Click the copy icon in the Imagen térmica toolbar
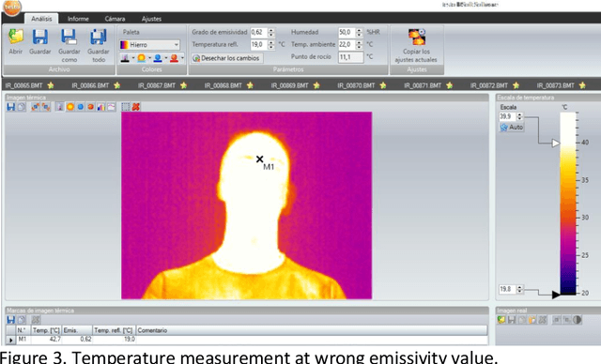 click(x=22, y=107)
